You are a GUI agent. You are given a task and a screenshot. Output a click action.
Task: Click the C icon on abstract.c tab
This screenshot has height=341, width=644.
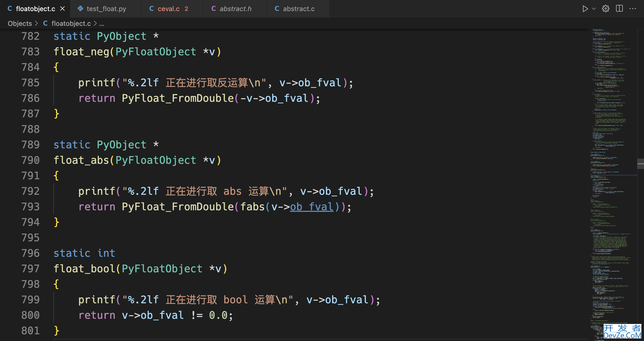tap(277, 9)
